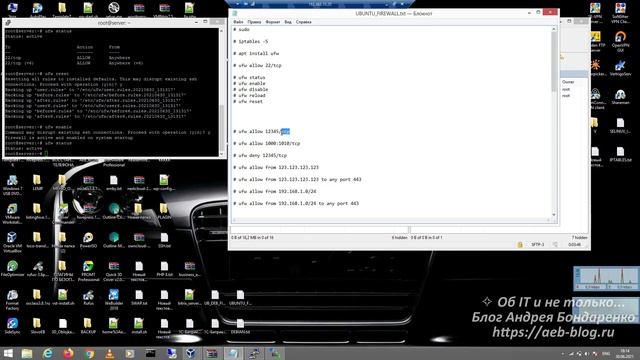
Task: Click the Notepad vertical scrollbar up arrow
Action: pos(554,29)
